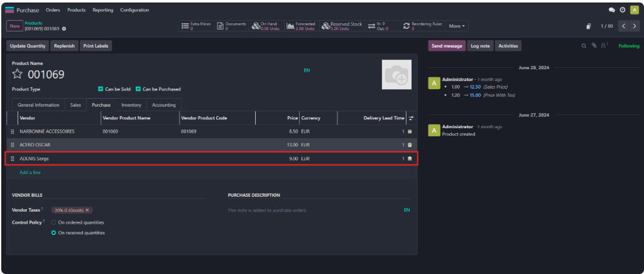Delete the ADENIS Serge vendor line

410,158
